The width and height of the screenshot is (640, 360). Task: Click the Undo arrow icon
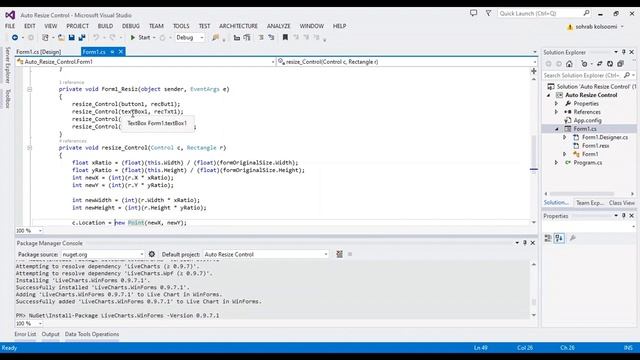coord(96,38)
